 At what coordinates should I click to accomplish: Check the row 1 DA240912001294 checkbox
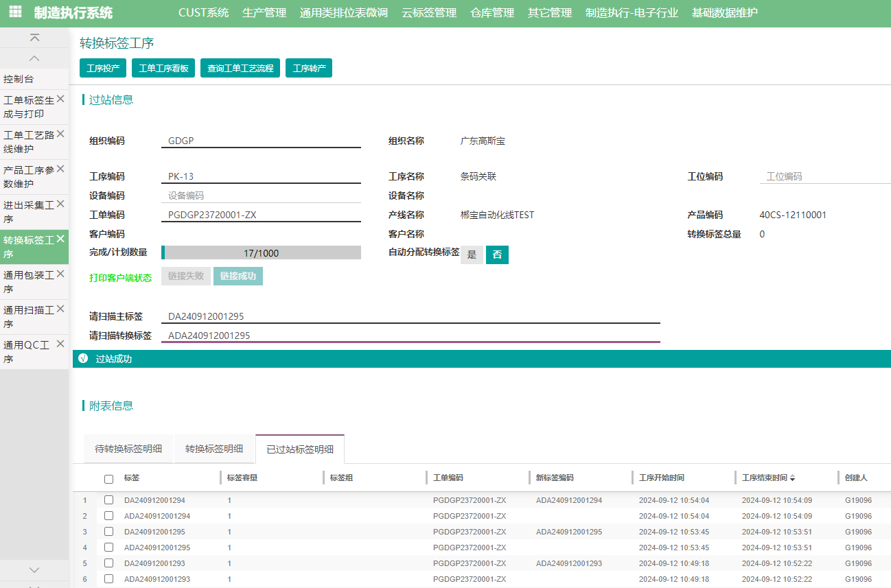[108, 500]
